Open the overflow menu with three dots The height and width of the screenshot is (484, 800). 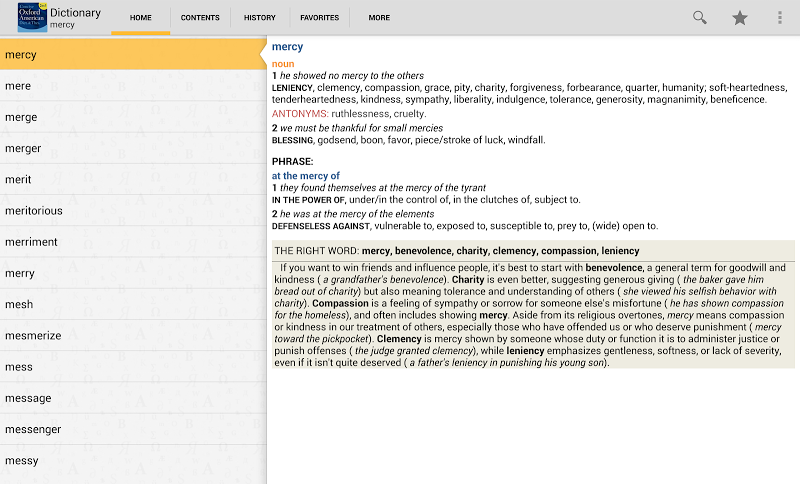point(780,18)
